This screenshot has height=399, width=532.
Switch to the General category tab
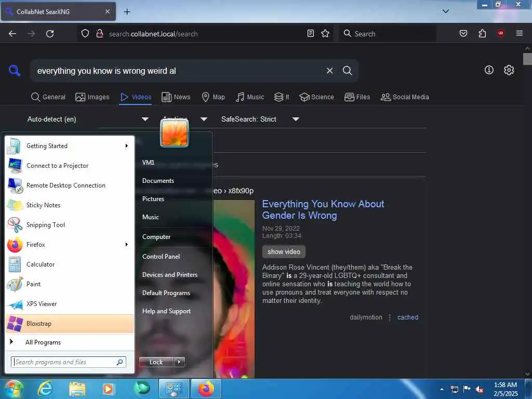coord(48,97)
